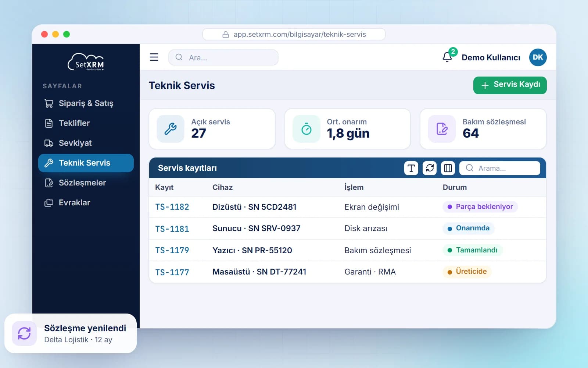Click the SetXRM cloud logo
This screenshot has width=588, height=368.
tap(86, 62)
